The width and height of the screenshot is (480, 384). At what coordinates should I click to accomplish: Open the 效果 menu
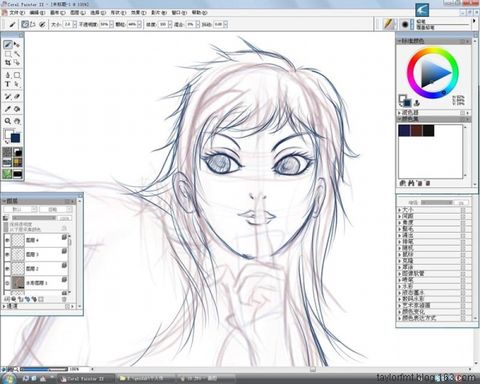pos(138,13)
